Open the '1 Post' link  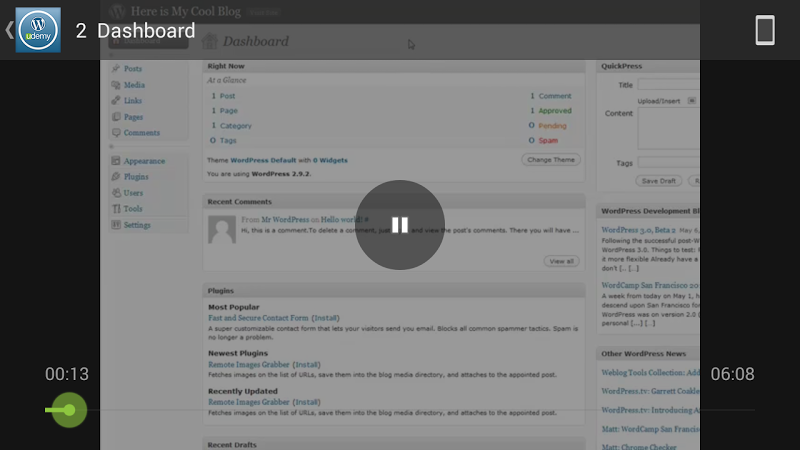coord(223,96)
